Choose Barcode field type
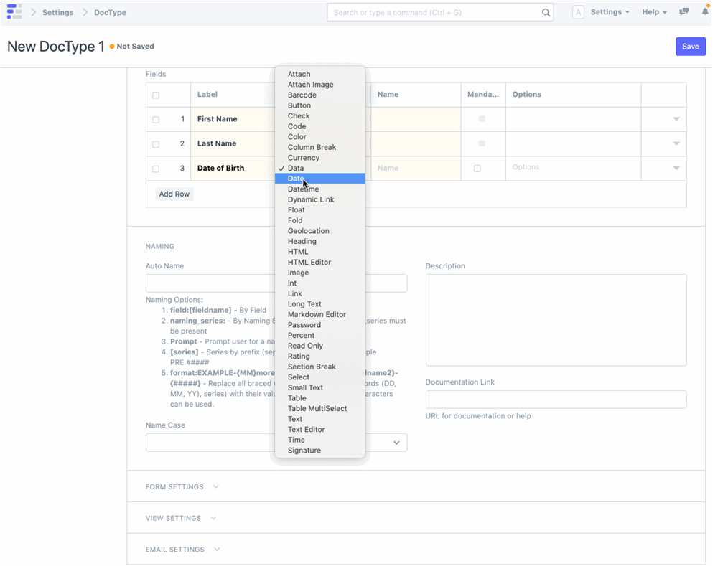This screenshot has height=566, width=728. click(320, 95)
